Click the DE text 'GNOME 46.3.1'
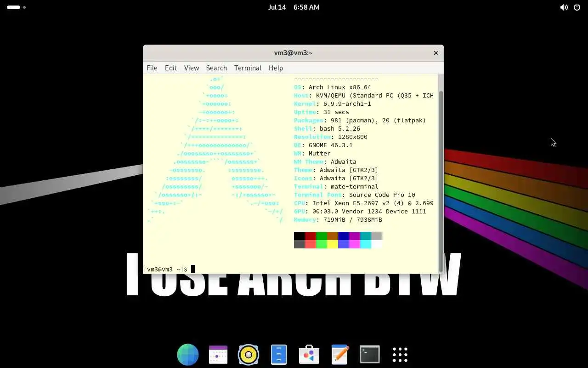Image resolution: width=588 pixels, height=368 pixels. (x=331, y=145)
